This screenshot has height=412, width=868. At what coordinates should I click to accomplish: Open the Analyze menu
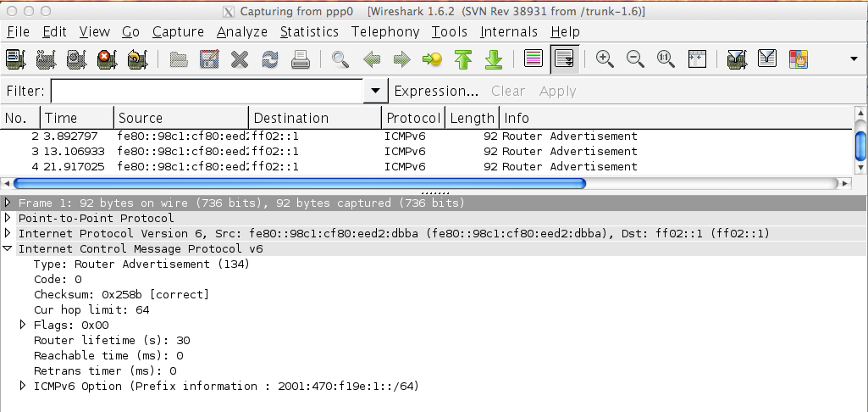(242, 31)
